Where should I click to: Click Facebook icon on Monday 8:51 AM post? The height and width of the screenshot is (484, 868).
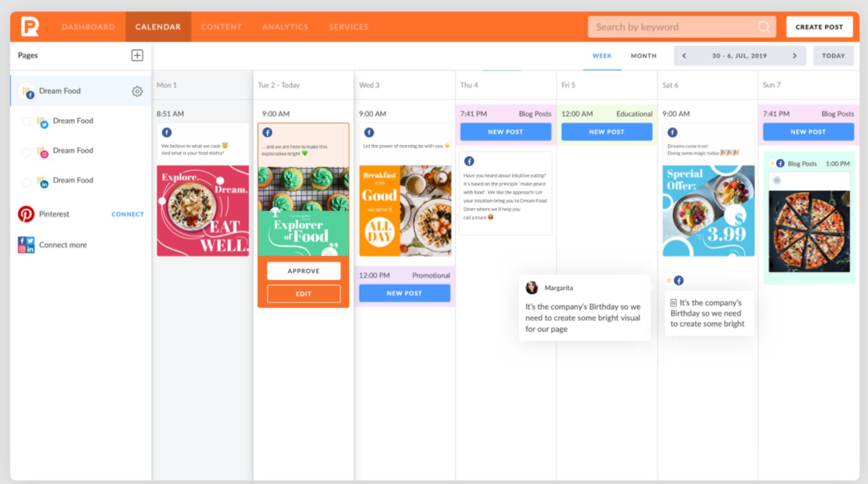[x=167, y=132]
